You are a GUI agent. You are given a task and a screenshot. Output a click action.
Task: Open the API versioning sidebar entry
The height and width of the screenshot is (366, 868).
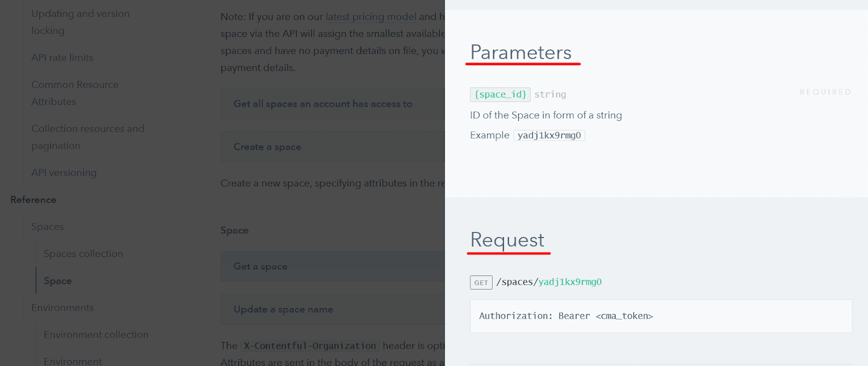tap(64, 172)
